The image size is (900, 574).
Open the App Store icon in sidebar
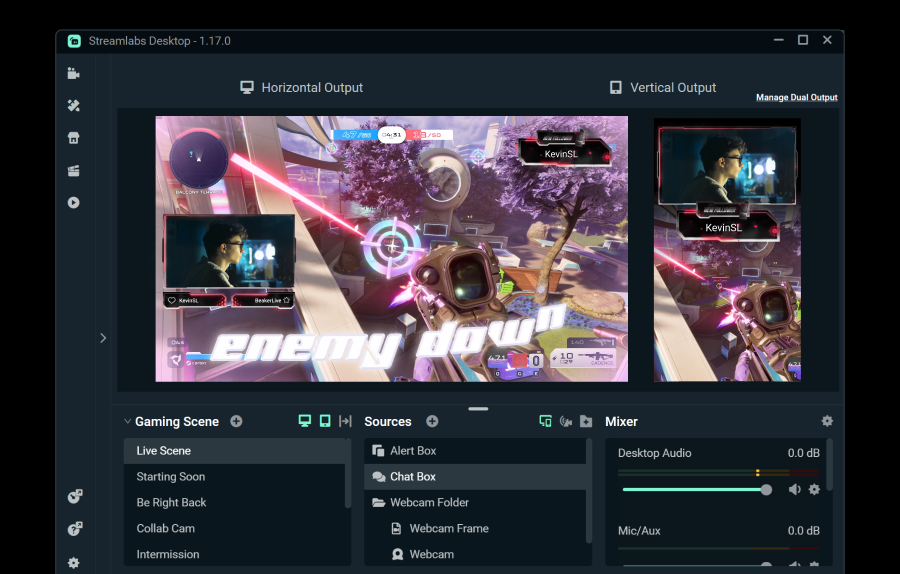(73, 138)
